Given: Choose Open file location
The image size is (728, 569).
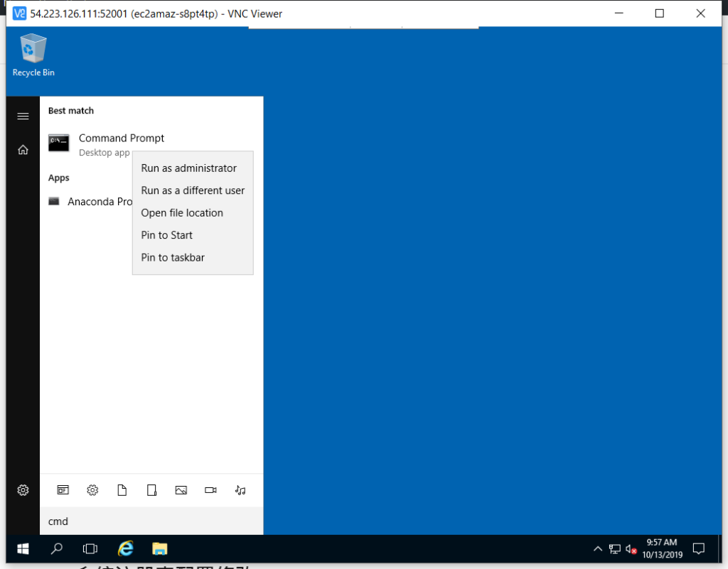Looking at the screenshot, I should click(182, 213).
